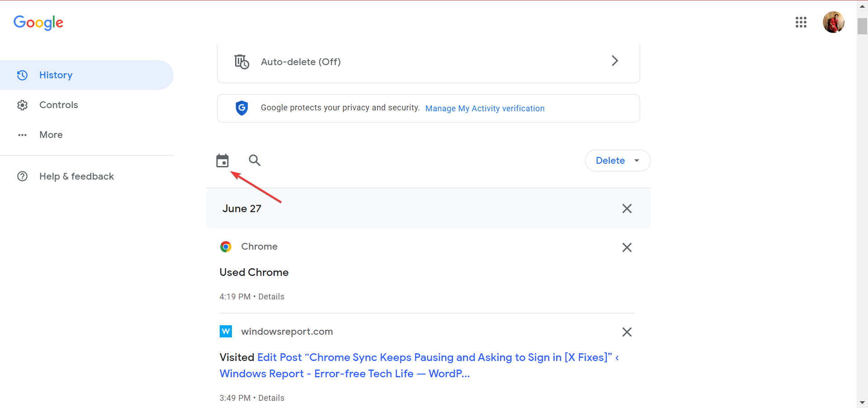Open Details for the 4:19 PM entry
868x408 pixels.
pyautogui.click(x=271, y=297)
